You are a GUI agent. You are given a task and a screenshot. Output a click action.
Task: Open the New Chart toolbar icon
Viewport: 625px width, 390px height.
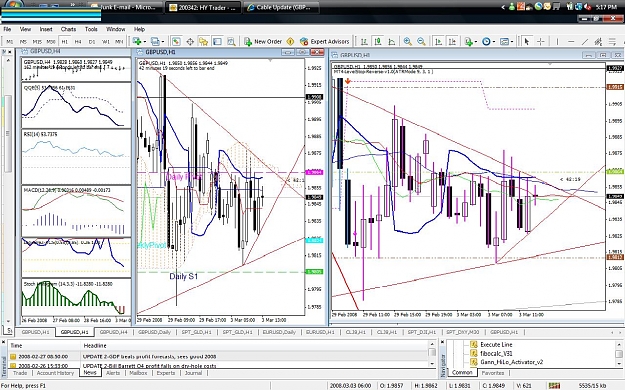[x=137, y=41]
